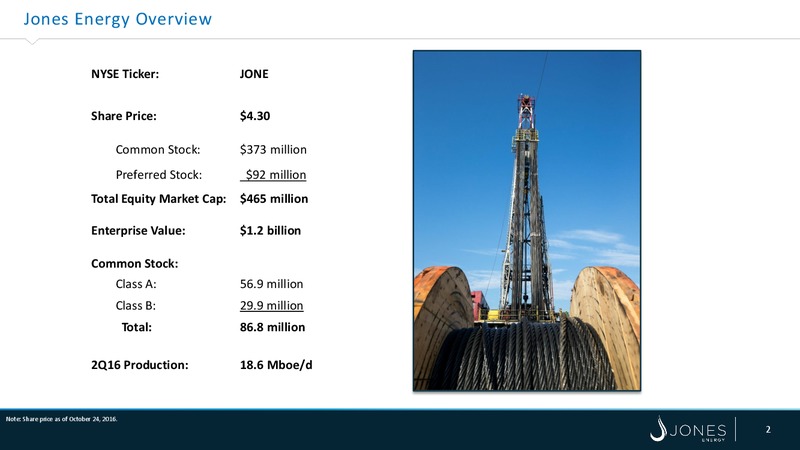Click the slide page number 2
Viewport: 800px width, 450px height.
pyautogui.click(x=768, y=430)
